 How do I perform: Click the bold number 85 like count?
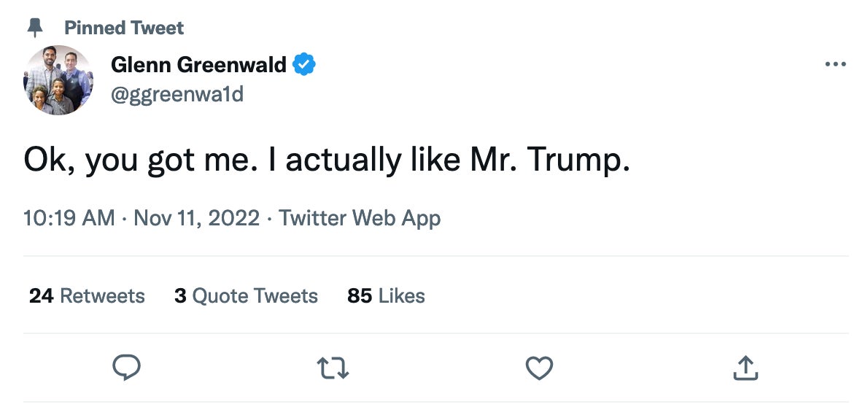360,295
